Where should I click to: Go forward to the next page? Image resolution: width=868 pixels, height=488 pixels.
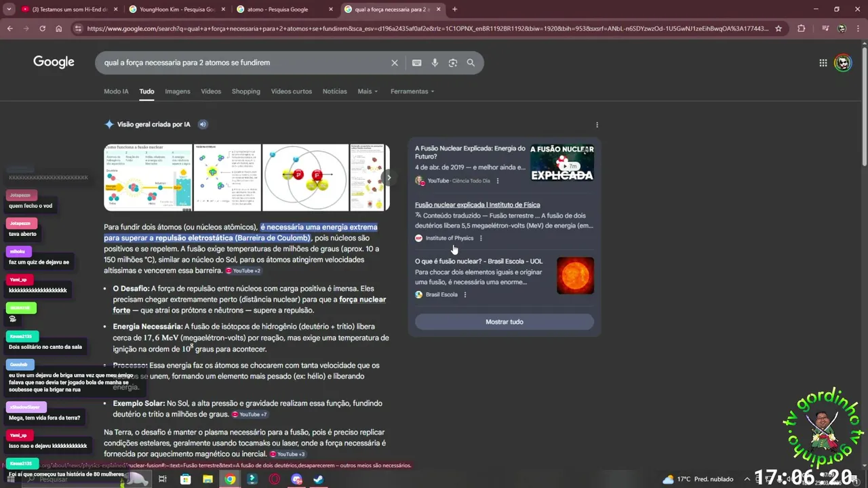click(26, 28)
